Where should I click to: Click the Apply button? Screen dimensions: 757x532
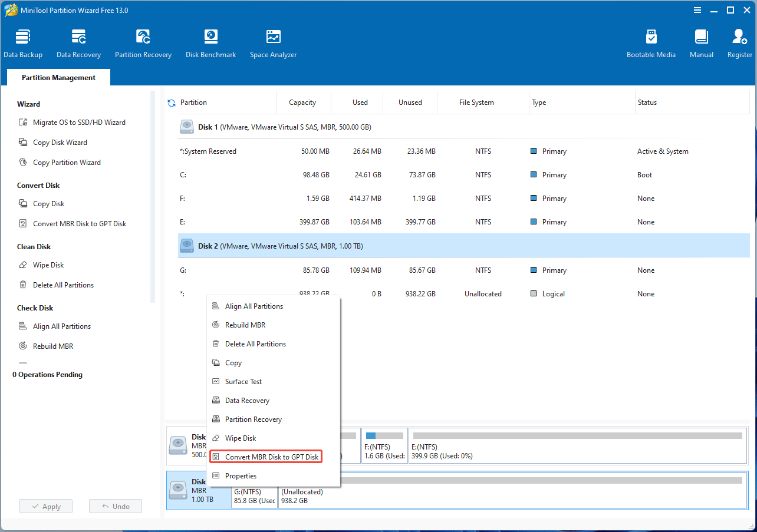[46, 507]
